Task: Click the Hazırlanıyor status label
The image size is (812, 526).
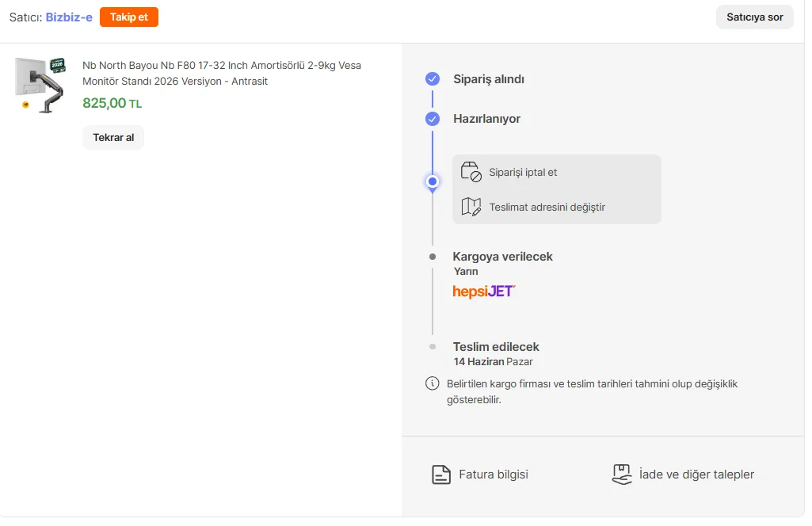Action: [486, 119]
